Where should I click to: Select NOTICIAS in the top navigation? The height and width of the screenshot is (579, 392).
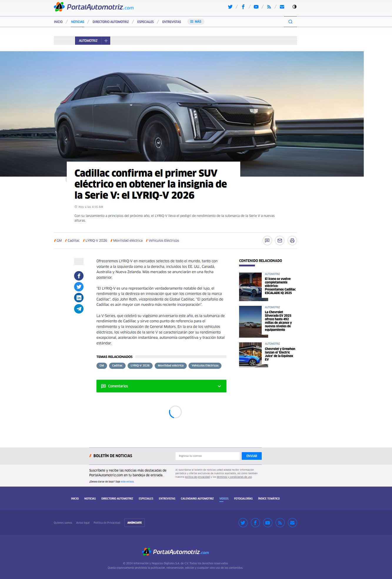[x=78, y=22]
